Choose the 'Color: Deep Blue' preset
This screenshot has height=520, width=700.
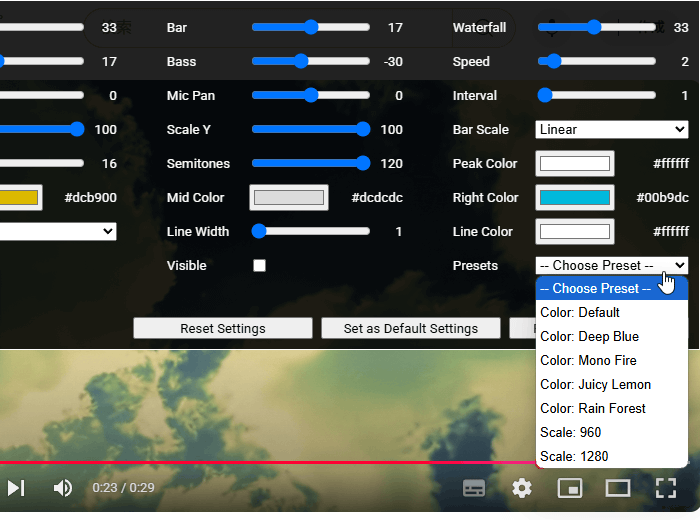coord(612,337)
